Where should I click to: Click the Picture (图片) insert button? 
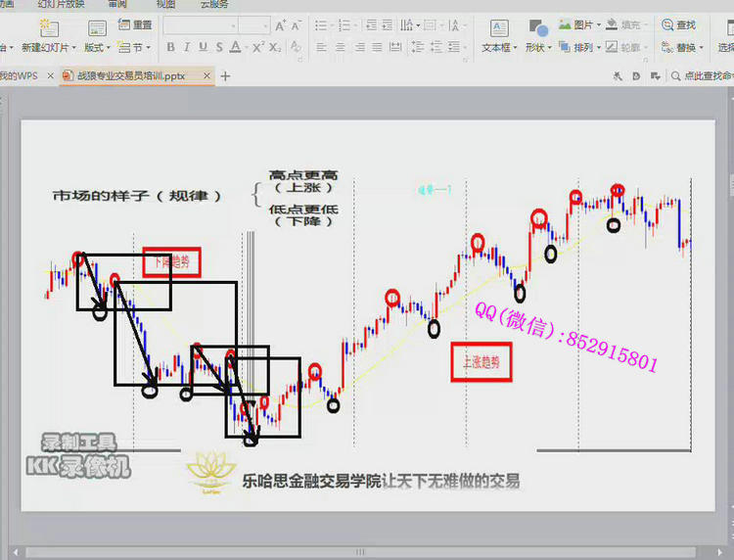click(x=577, y=25)
